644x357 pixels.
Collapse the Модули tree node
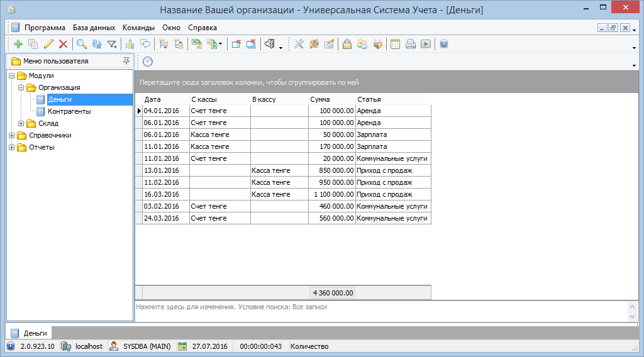point(12,76)
